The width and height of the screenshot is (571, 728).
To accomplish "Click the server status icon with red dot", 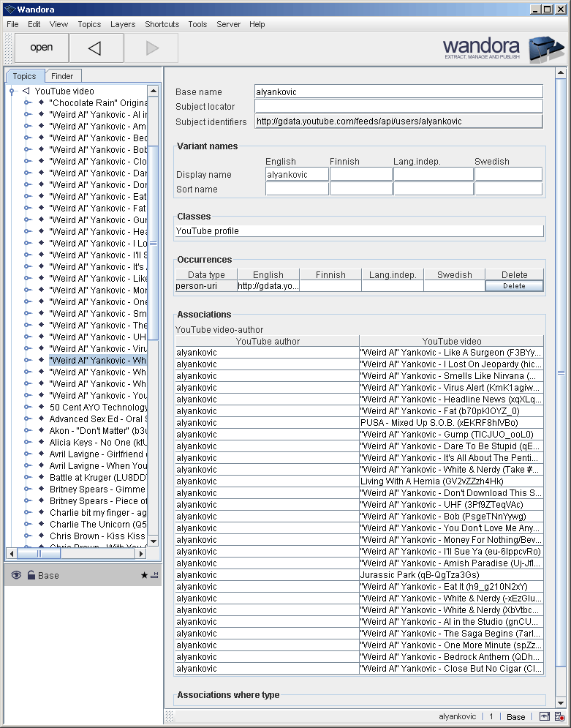I will (x=559, y=717).
